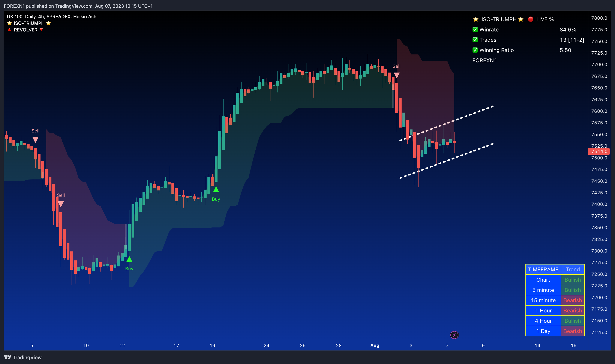This screenshot has height=364, width=615.
Task: Click the ISO-TRIUMPH indicator legend text
Action: (29, 23)
